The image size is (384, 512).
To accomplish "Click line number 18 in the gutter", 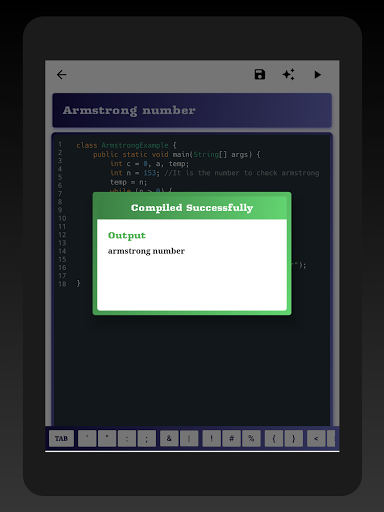I will [x=62, y=284].
